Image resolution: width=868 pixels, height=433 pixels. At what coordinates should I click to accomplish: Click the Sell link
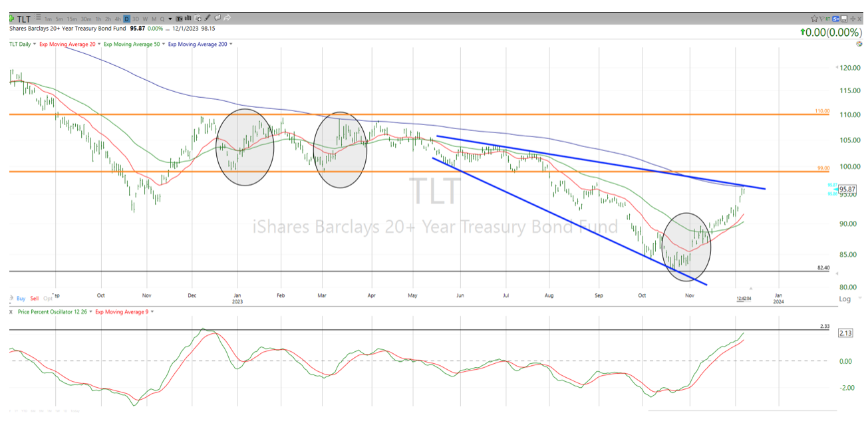point(35,299)
